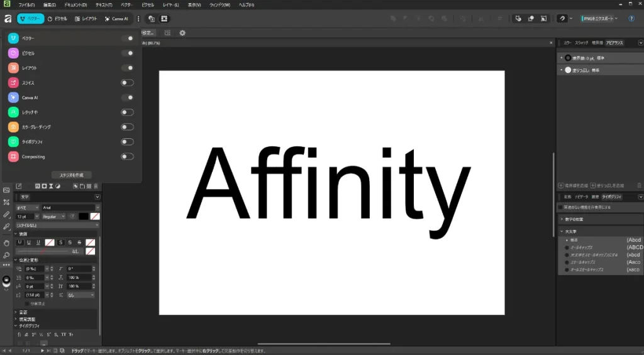This screenshot has width=644, height=355.
Task: Open the PNGをエクスポート dropdown arrow
Action: pyautogui.click(x=616, y=19)
